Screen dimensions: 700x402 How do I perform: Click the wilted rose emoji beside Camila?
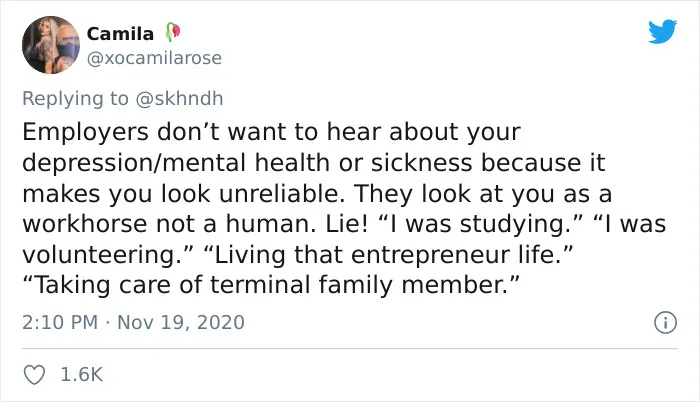[173, 33]
